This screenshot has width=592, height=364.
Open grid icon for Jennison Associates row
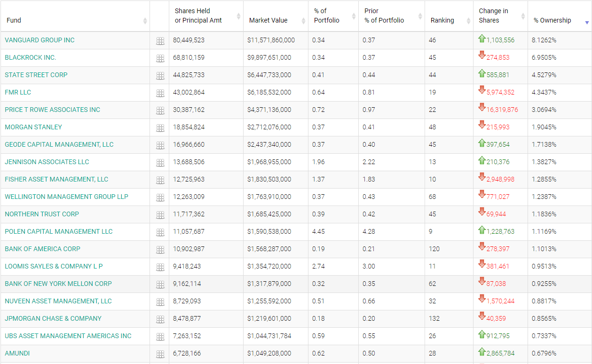(160, 163)
